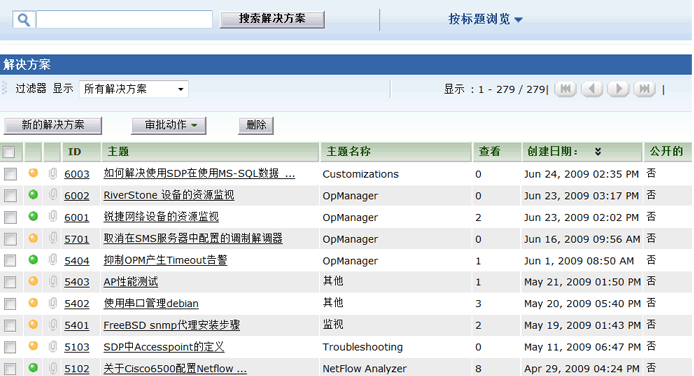The height and width of the screenshot is (376, 694).
Task: Sort table by the 主题名称 column header
Action: click(x=348, y=152)
